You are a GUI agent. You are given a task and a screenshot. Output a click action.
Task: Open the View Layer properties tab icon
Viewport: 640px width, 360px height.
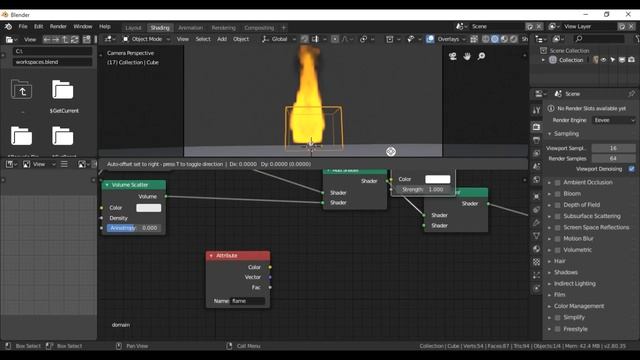pyautogui.click(x=536, y=153)
